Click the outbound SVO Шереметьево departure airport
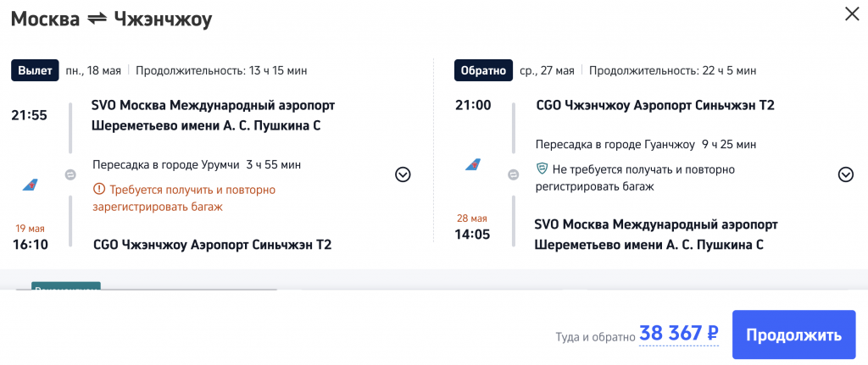Image resolution: width=868 pixels, height=365 pixels. tap(213, 116)
